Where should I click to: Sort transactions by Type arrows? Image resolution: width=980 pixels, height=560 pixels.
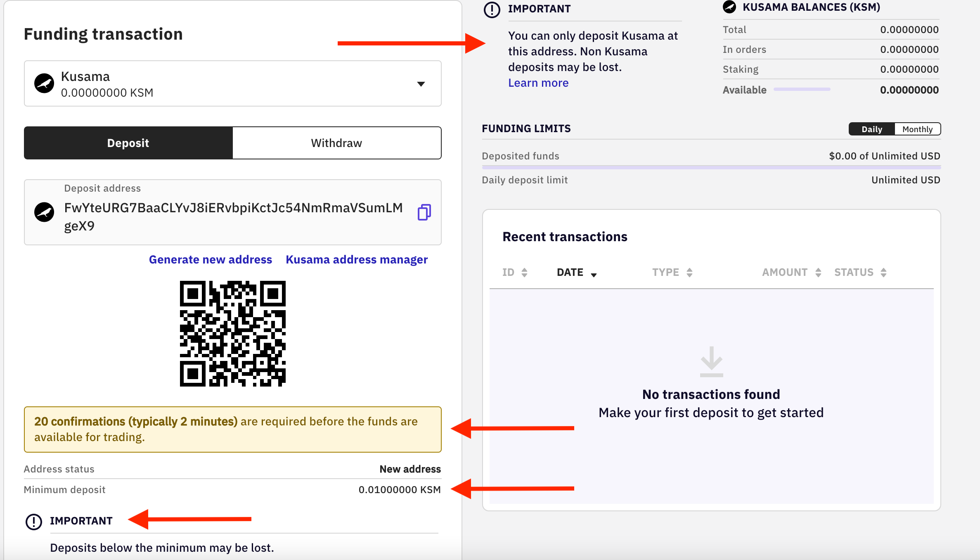[x=689, y=273]
